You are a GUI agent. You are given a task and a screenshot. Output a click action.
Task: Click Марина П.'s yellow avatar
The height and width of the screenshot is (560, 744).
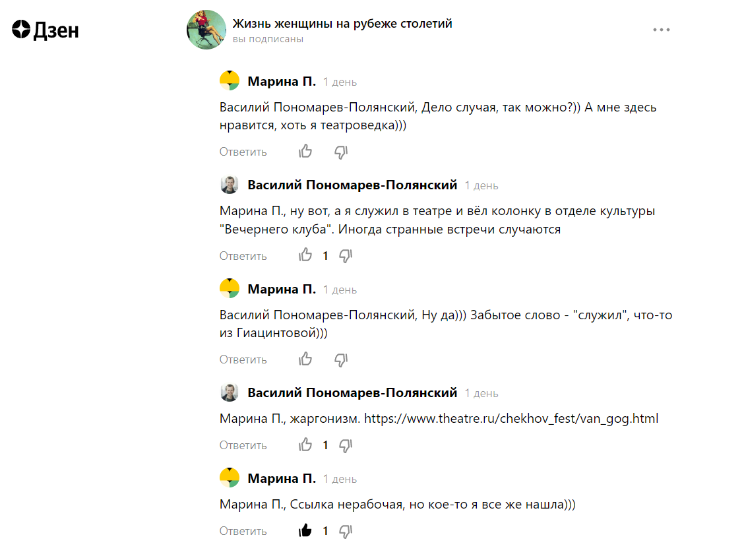point(229,81)
